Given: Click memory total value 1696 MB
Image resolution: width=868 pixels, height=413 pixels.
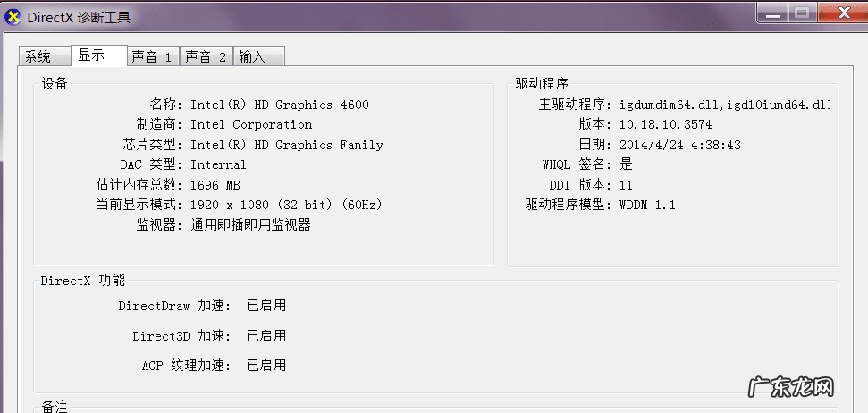Looking at the screenshot, I should click(x=215, y=185).
